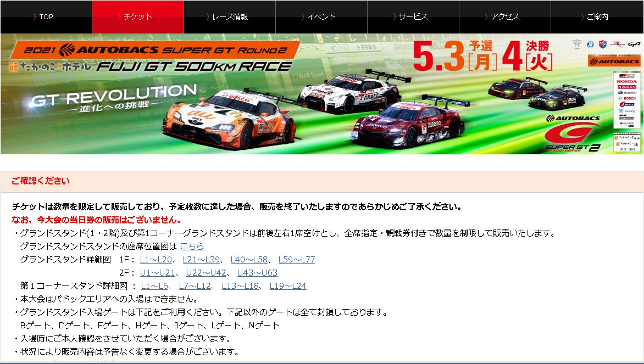The width and height of the screenshot is (644, 364).
Task: Click the こちら seating map link
Action: 192,246
